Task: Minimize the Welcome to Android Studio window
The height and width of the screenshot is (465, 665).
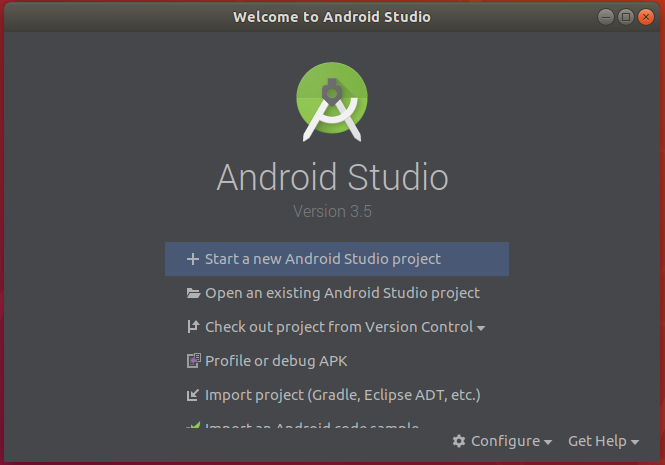Action: (x=606, y=17)
